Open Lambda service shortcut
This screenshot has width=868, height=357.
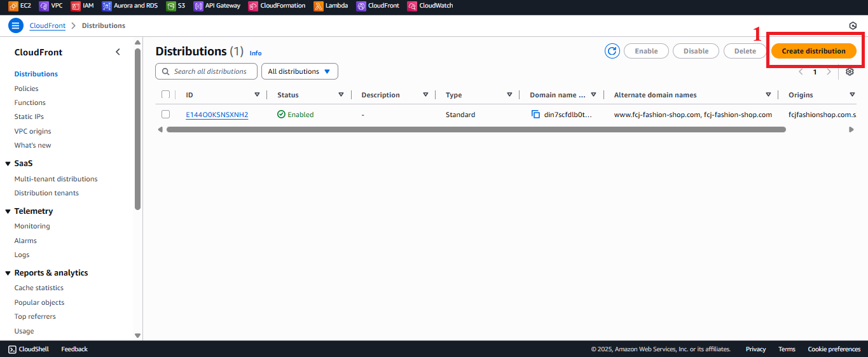331,6
